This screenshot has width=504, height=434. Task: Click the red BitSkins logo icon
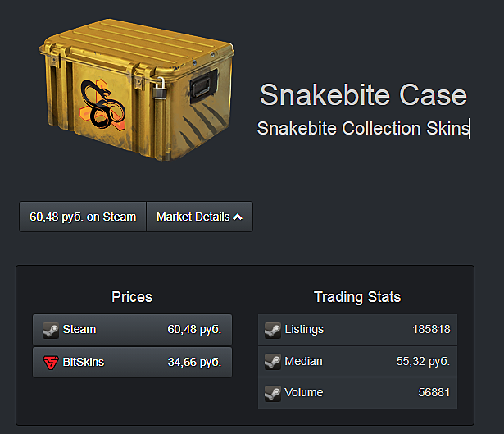point(51,362)
